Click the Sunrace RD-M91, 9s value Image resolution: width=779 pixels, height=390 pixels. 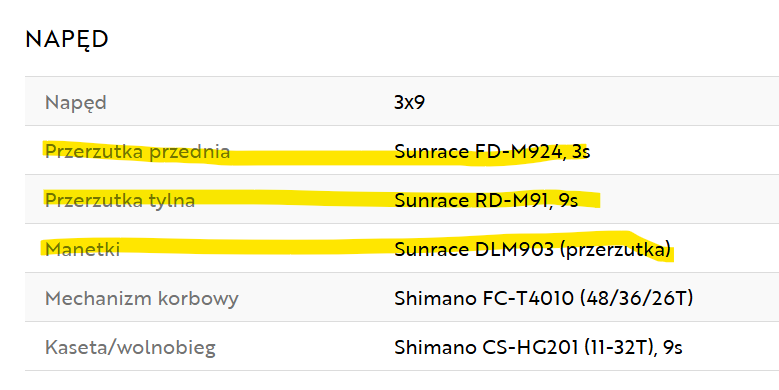pyautogui.click(x=486, y=200)
